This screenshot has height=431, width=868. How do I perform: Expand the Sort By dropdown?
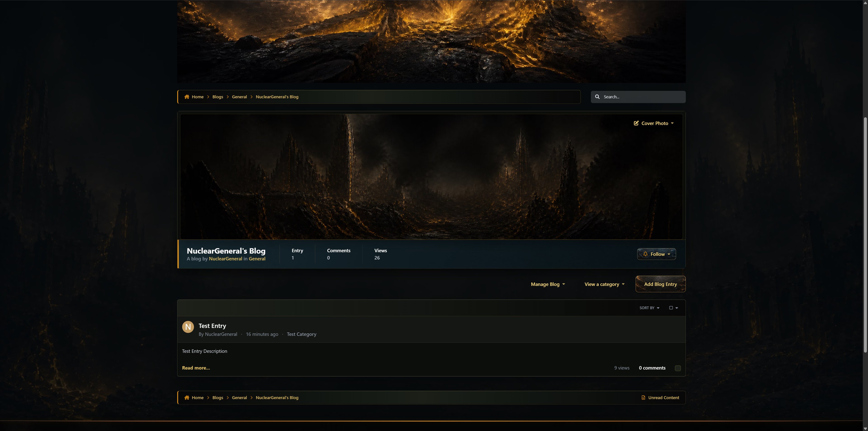point(649,308)
